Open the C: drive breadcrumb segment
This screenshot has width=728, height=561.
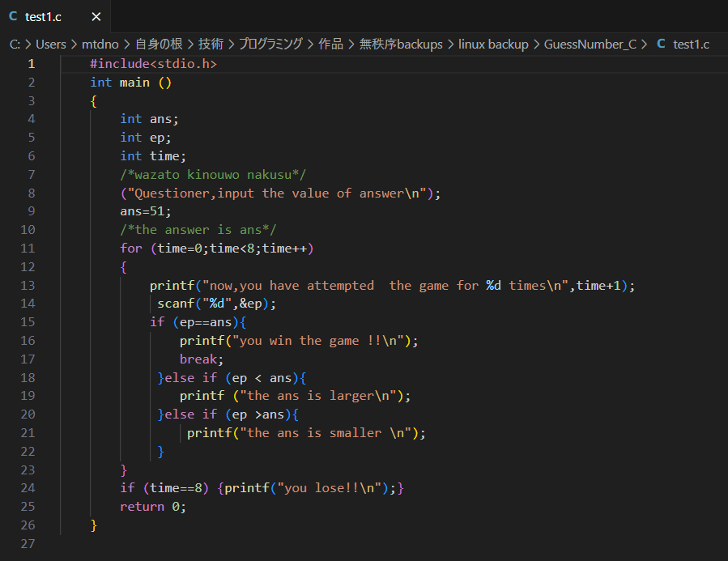click(15, 45)
